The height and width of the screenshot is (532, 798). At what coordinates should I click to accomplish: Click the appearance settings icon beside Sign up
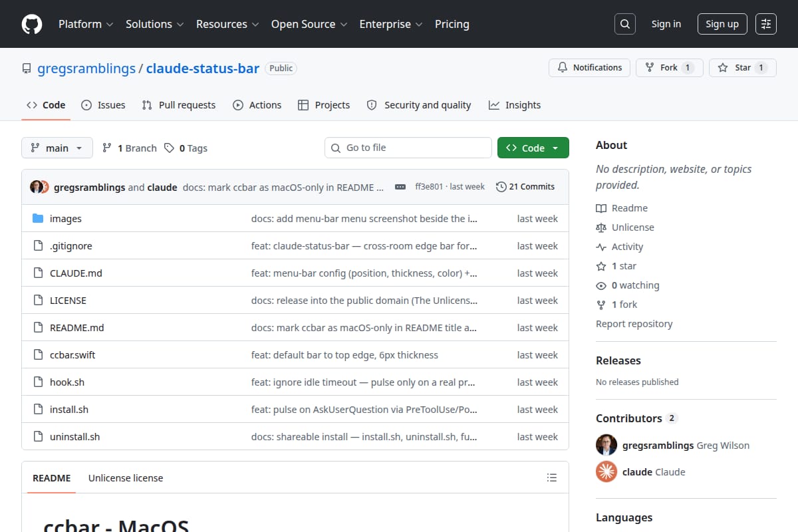pyautogui.click(x=766, y=24)
